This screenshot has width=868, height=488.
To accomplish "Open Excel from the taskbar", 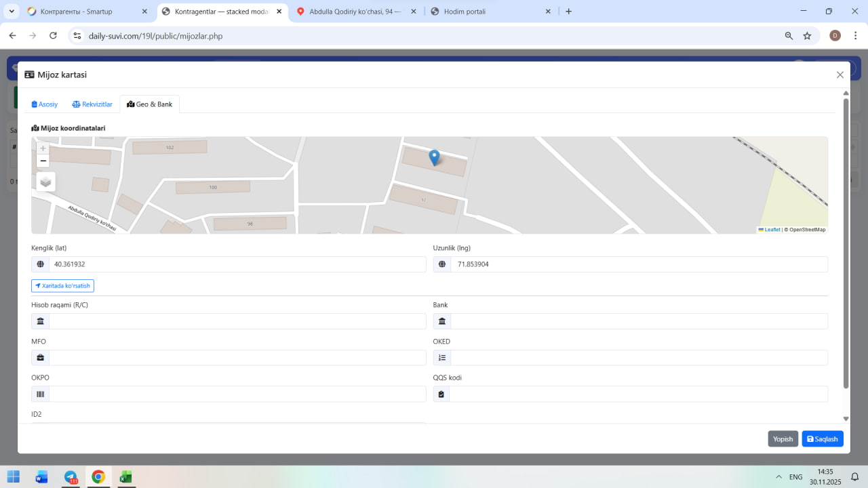I will (125, 476).
